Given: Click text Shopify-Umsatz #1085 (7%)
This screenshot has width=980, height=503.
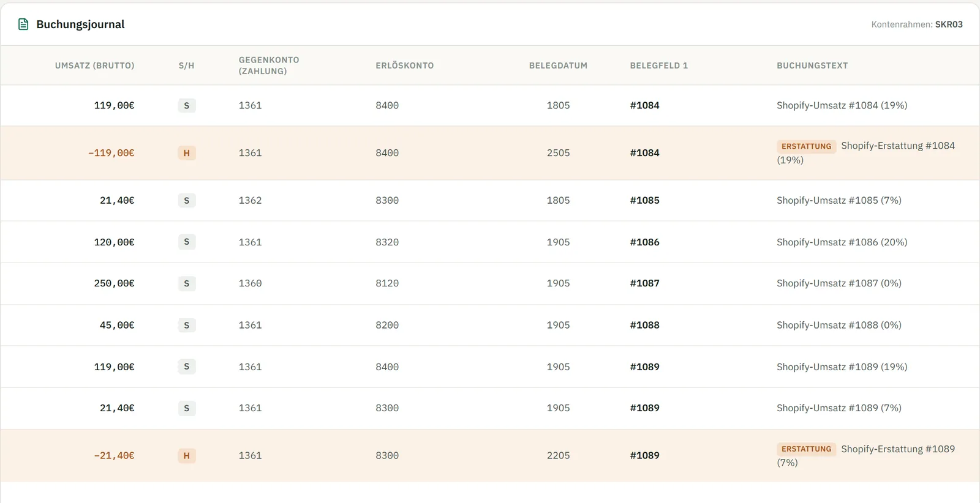Looking at the screenshot, I should (x=839, y=200).
